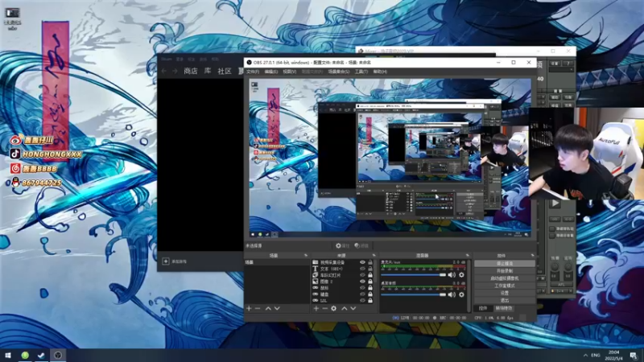
Task: Open the top dropdown in the back window
Action: [561, 70]
